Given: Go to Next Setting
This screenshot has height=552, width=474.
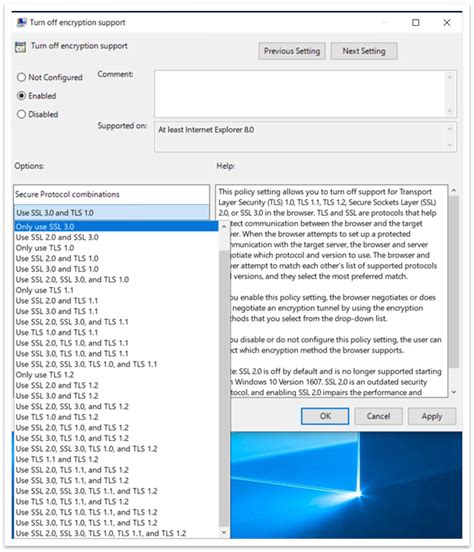Looking at the screenshot, I should (364, 51).
